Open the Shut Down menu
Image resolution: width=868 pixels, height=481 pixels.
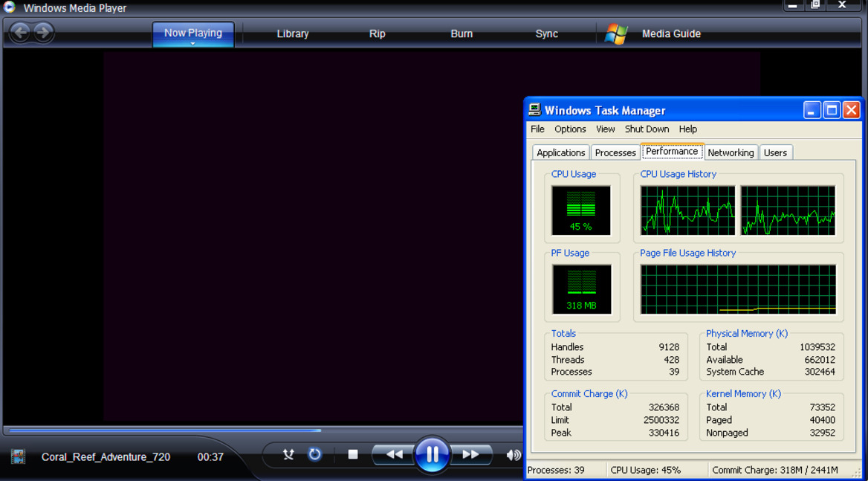click(x=647, y=129)
